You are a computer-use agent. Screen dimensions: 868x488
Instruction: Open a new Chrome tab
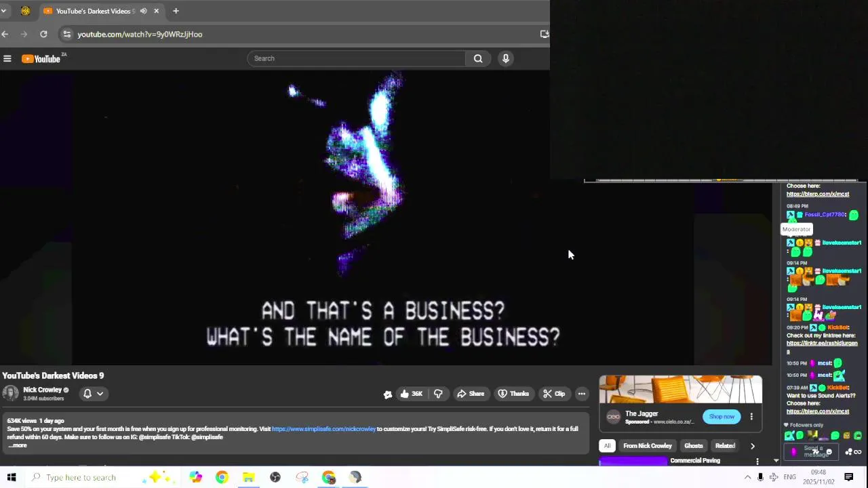click(x=176, y=11)
